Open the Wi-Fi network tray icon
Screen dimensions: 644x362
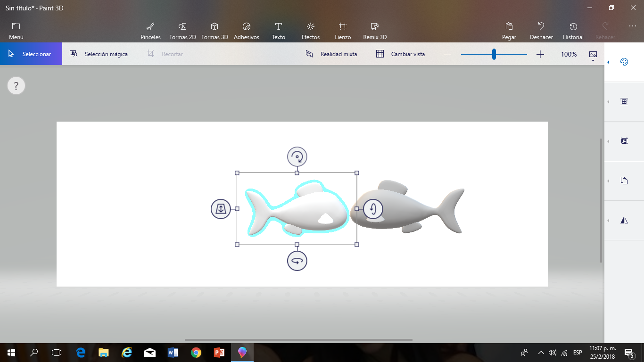click(564, 353)
